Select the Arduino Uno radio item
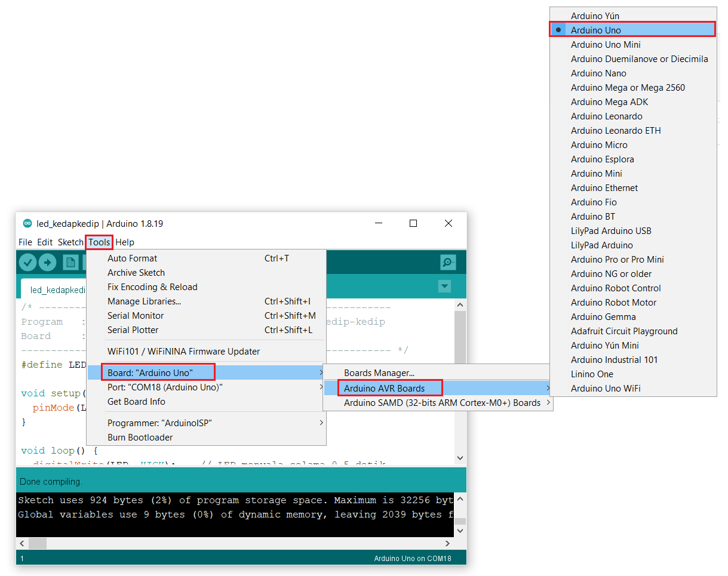 click(x=633, y=30)
